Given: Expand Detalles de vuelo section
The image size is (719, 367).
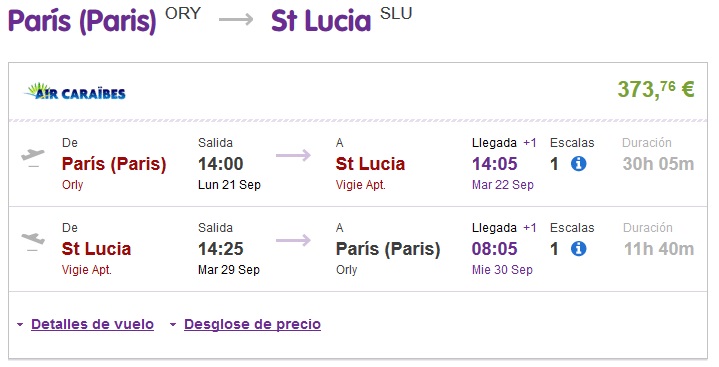Looking at the screenshot, I should 92,324.
